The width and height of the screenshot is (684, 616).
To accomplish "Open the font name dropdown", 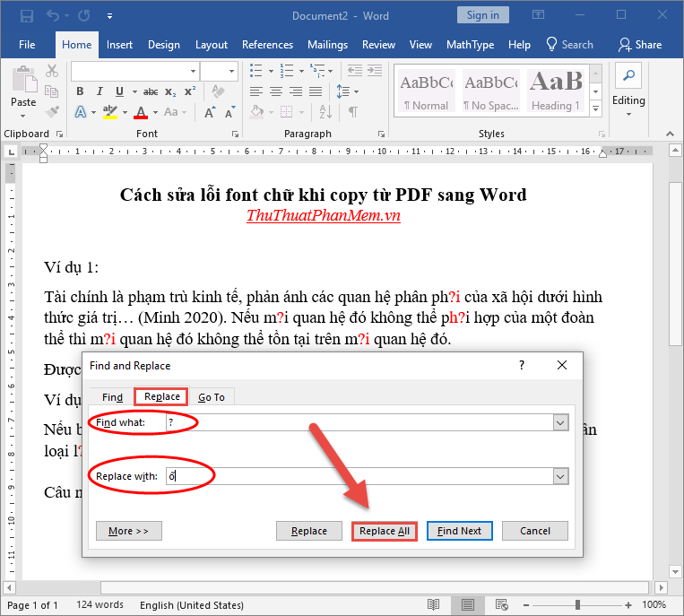I will [193, 71].
